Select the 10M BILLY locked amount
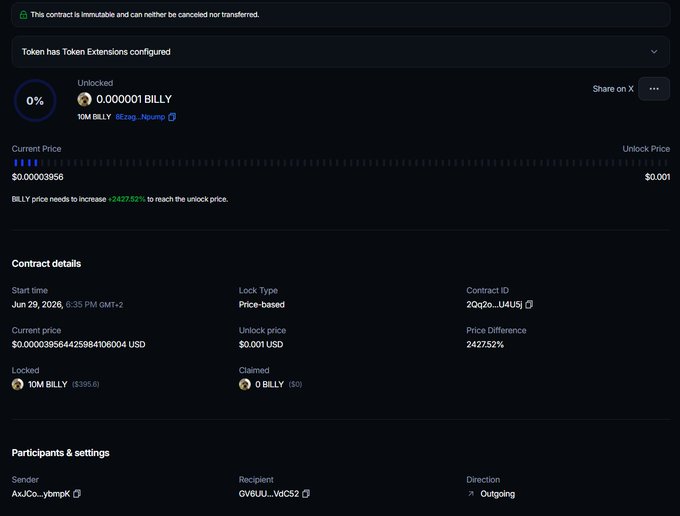This screenshot has height=516, width=680. 48,384
